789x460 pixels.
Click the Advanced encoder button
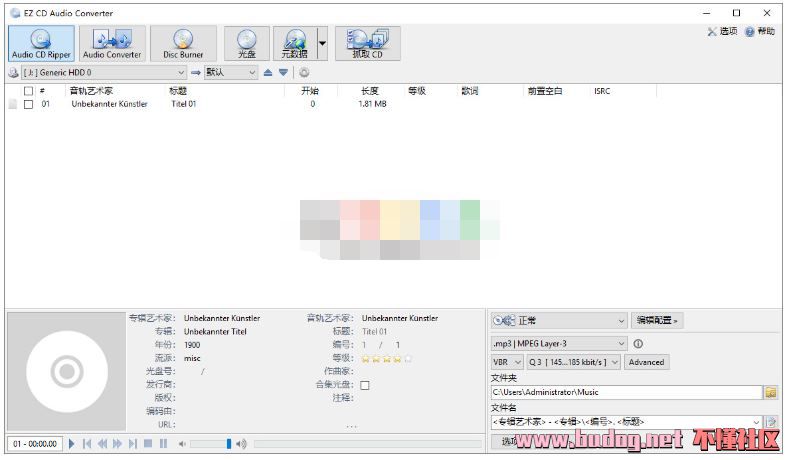tap(647, 362)
